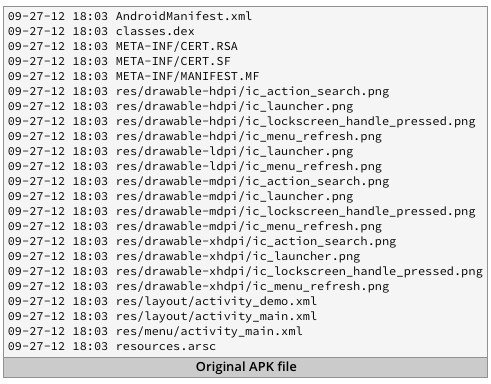
Task: Click the Original APK file caption
Action: pos(246,367)
